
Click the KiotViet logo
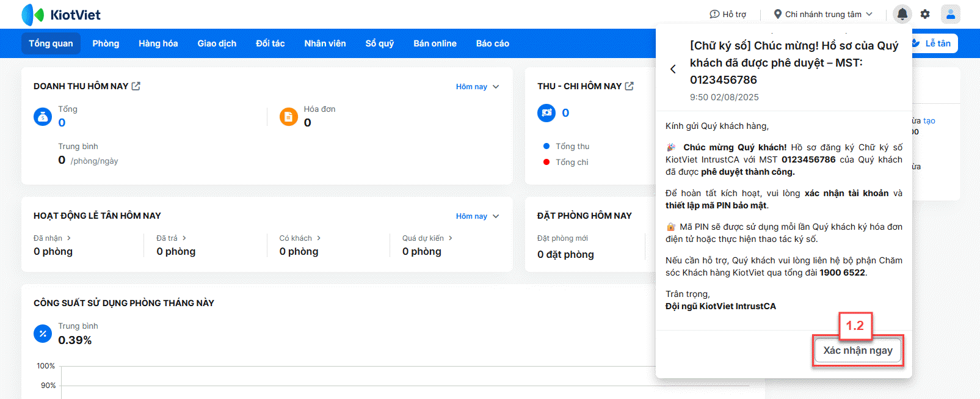click(x=60, y=15)
